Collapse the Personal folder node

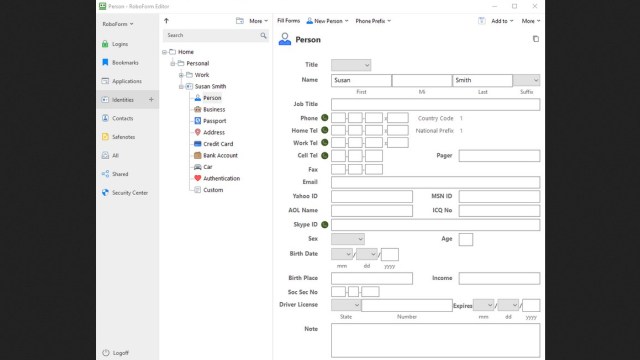[173, 64]
